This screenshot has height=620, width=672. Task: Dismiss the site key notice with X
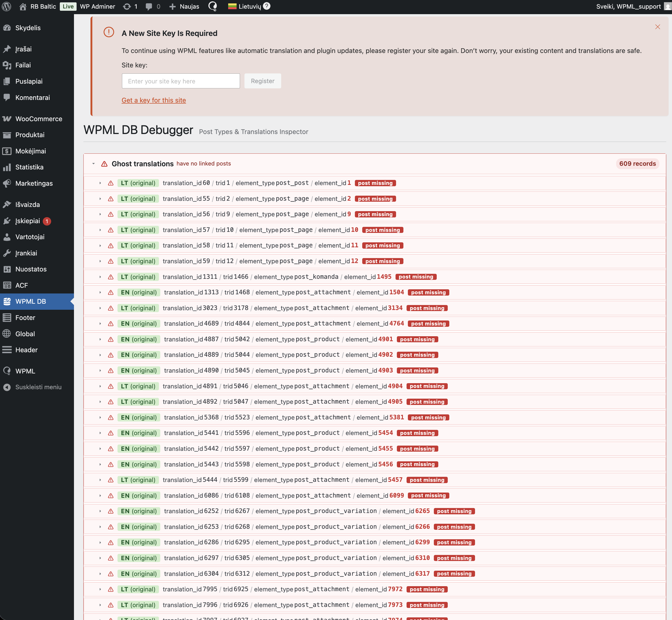[x=657, y=27]
